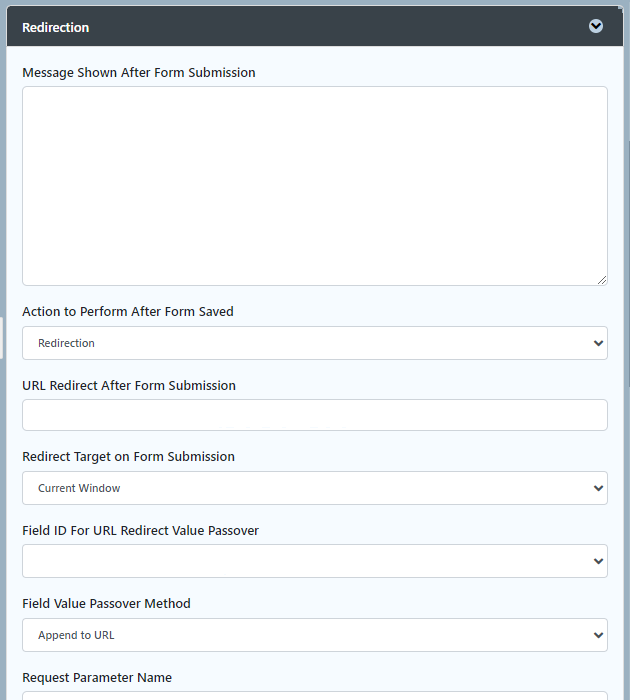Open the Action to Perform After Form Saved dropdown
Image resolution: width=630 pixels, height=700 pixels.
pyautogui.click(x=314, y=343)
